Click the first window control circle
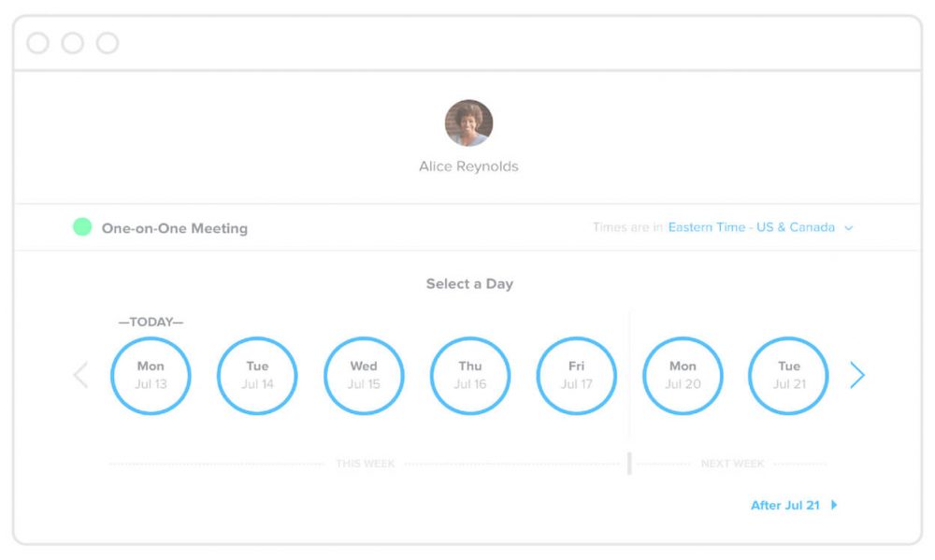 point(37,43)
